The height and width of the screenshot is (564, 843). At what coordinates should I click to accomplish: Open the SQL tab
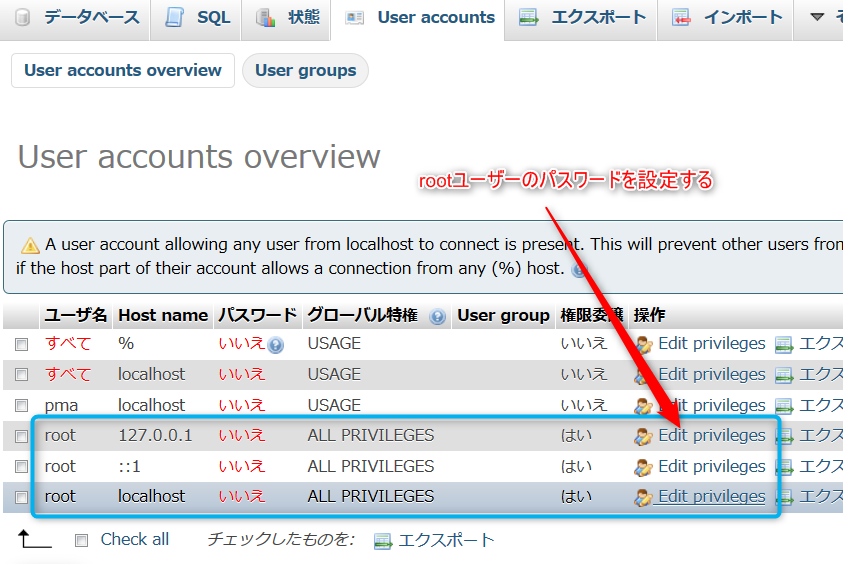196,18
